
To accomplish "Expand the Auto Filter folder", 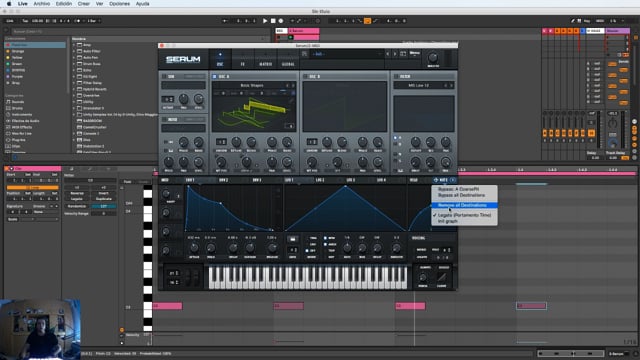I will (74, 51).
